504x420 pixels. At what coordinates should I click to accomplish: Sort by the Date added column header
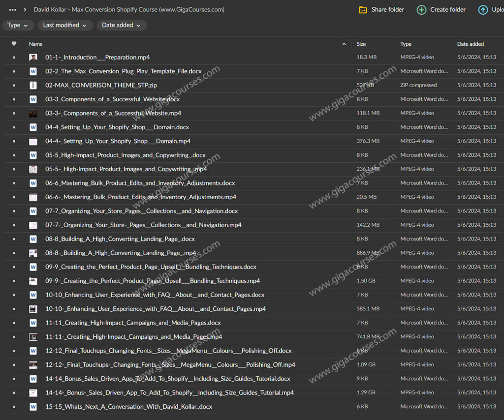coord(470,44)
